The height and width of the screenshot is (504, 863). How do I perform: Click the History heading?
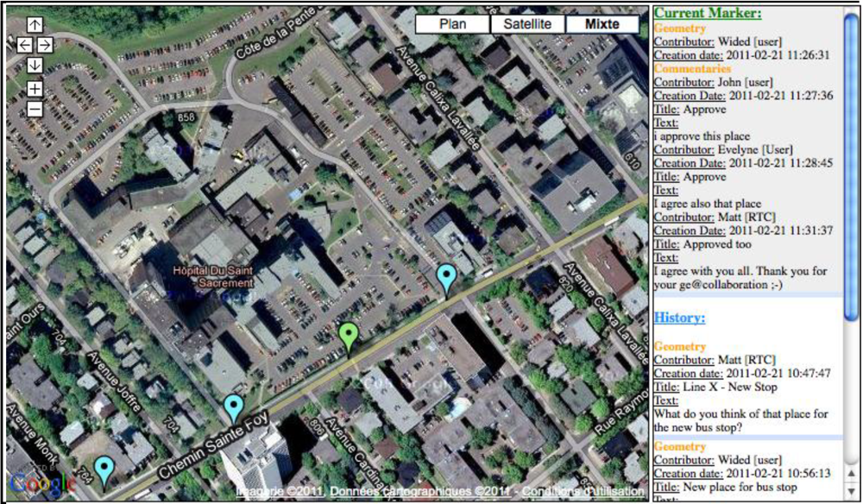coord(679,318)
